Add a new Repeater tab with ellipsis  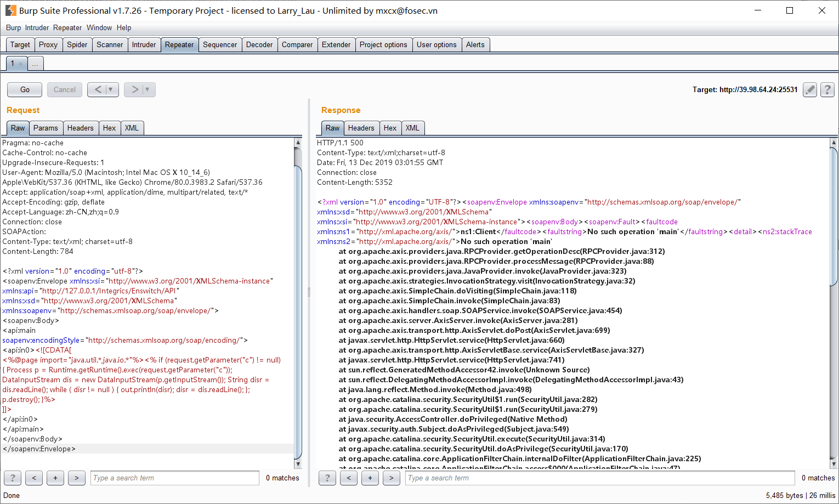tap(35, 64)
